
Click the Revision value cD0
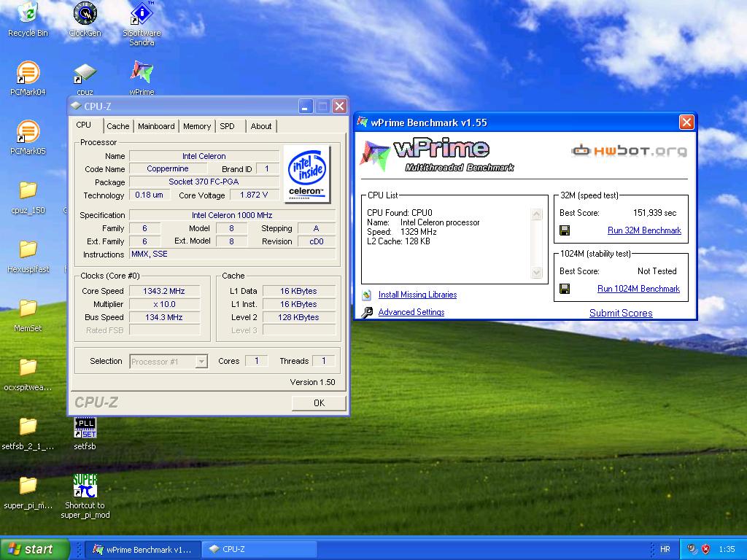(317, 241)
